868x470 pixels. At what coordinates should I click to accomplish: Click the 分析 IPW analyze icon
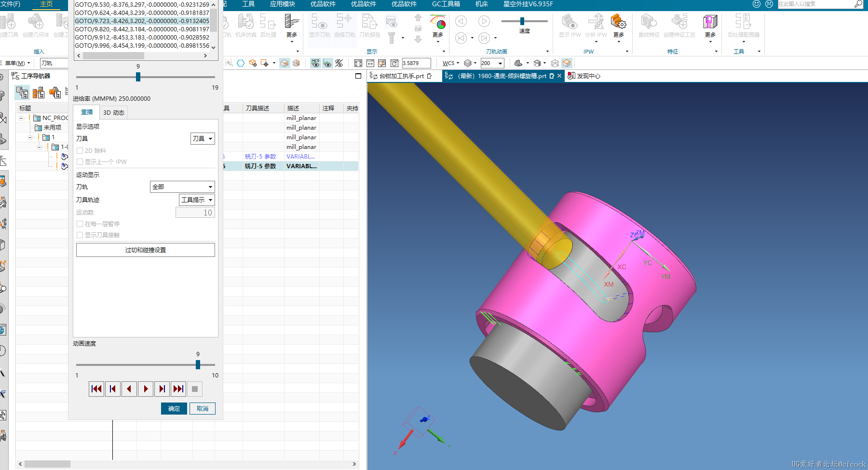point(596,26)
